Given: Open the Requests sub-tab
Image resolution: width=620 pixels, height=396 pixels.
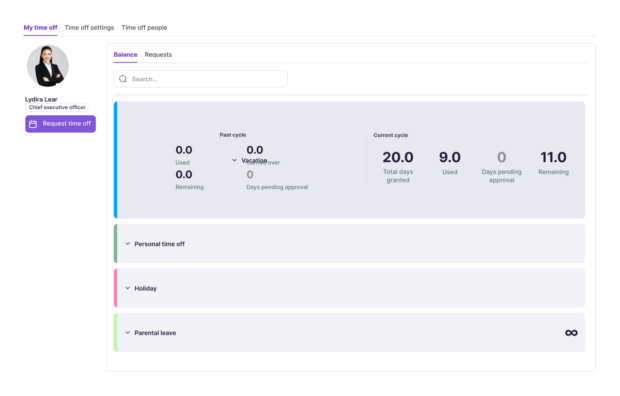Looking at the screenshot, I should click(x=158, y=55).
